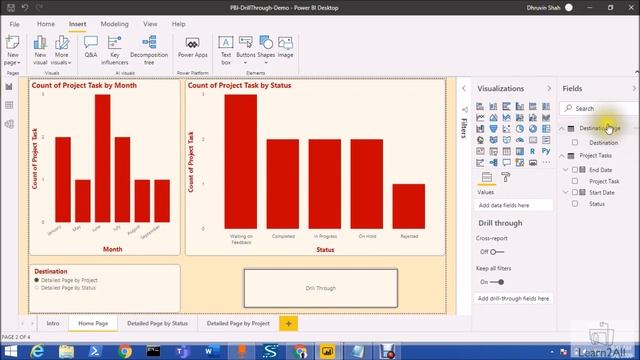The image size is (640, 360).
Task: Add Key influencers visual from ribbon
Action: pyautogui.click(x=115, y=50)
